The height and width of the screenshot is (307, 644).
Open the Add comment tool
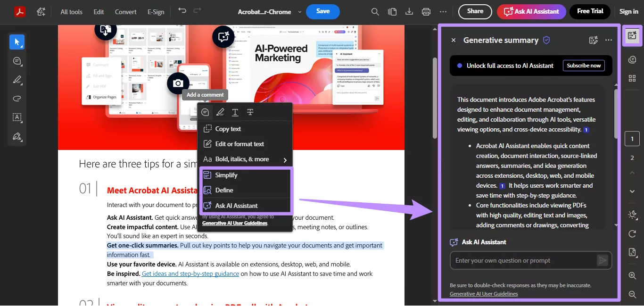click(17, 61)
